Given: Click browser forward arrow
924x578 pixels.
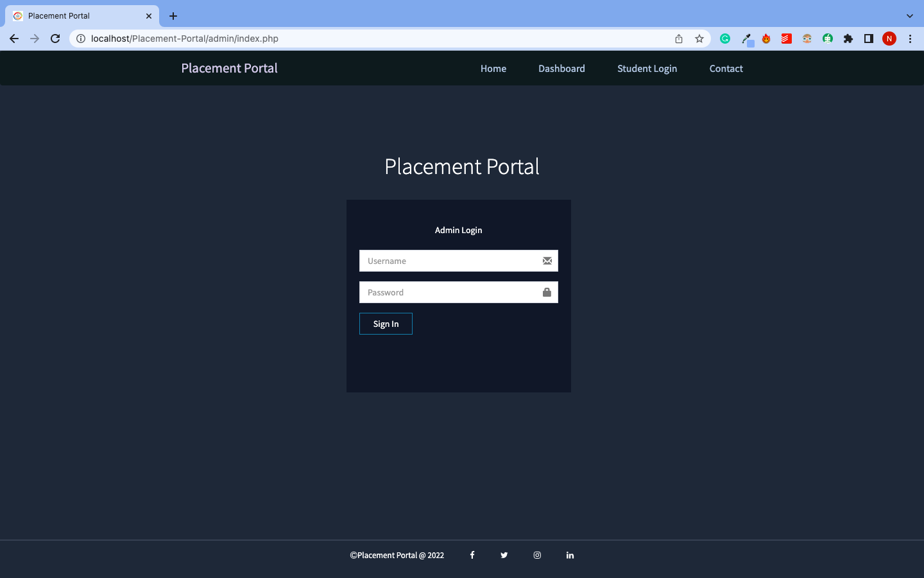Looking at the screenshot, I should coord(35,39).
